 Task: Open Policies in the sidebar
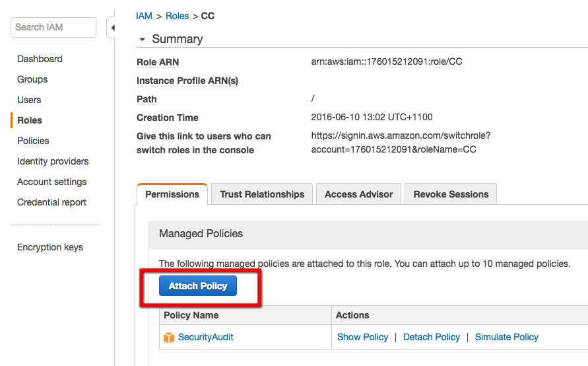click(33, 141)
